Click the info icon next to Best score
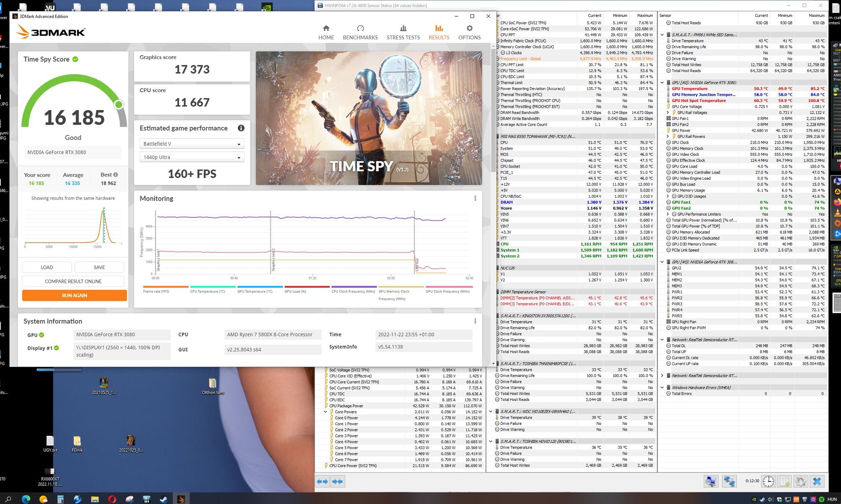Screen dimensions: 841x504 pos(115,175)
